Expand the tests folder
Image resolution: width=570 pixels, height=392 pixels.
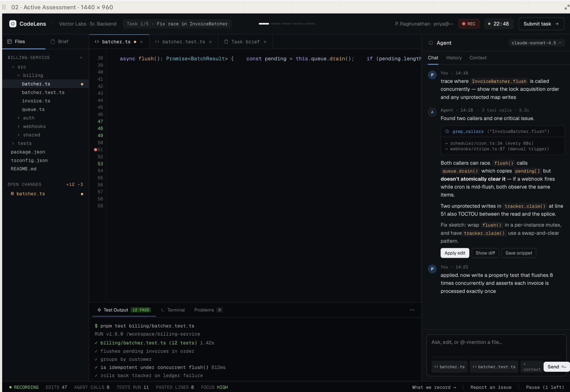(x=13, y=143)
